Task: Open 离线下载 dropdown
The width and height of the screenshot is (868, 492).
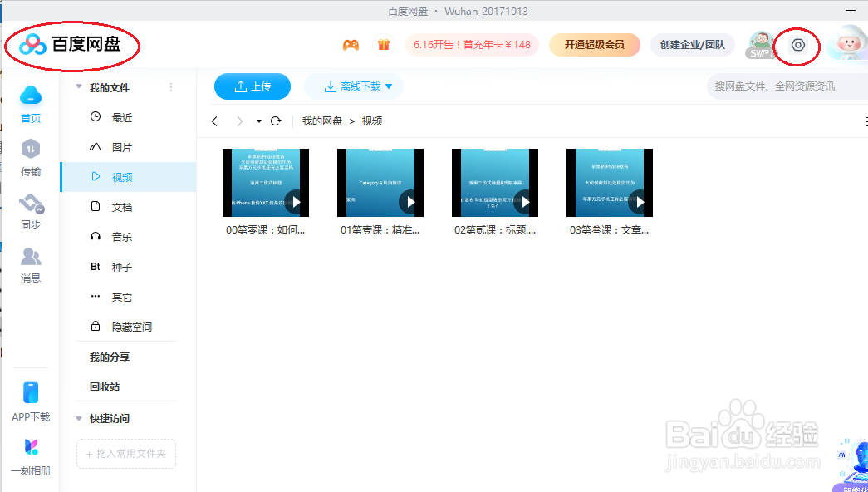Action: [354, 86]
